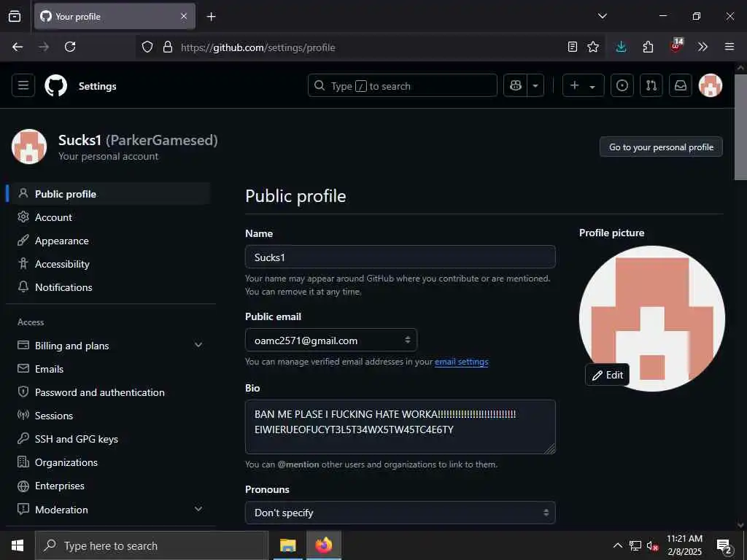The height and width of the screenshot is (560, 747).
Task: Open the Pronouns dropdown
Action: [400, 513]
